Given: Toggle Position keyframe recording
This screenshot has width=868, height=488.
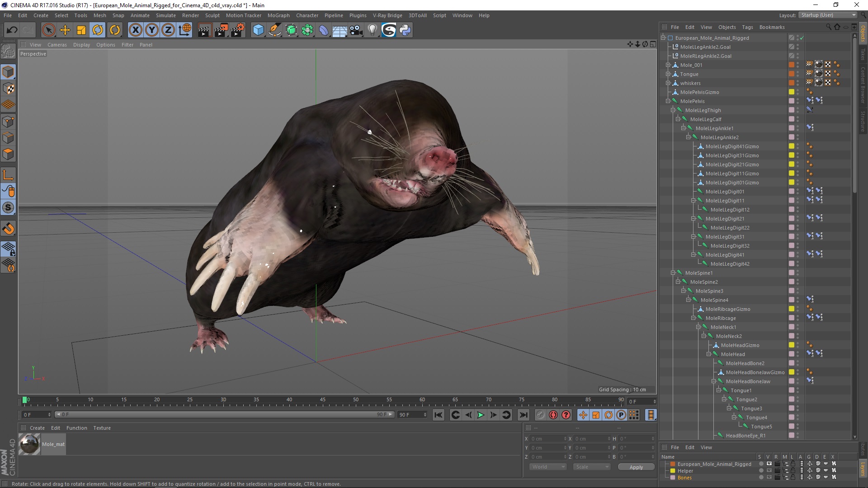Looking at the screenshot, I should (x=583, y=415).
